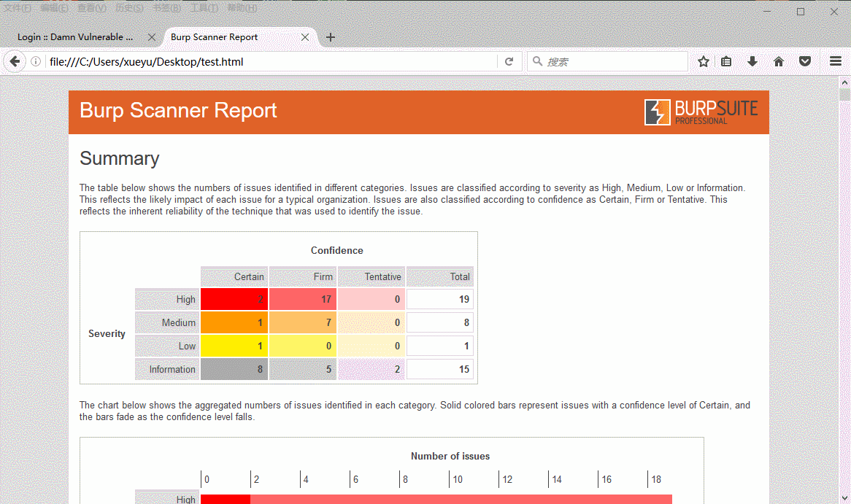851x504 pixels.
Task: Select the Burp Scanner Report tab
Action: (214, 37)
